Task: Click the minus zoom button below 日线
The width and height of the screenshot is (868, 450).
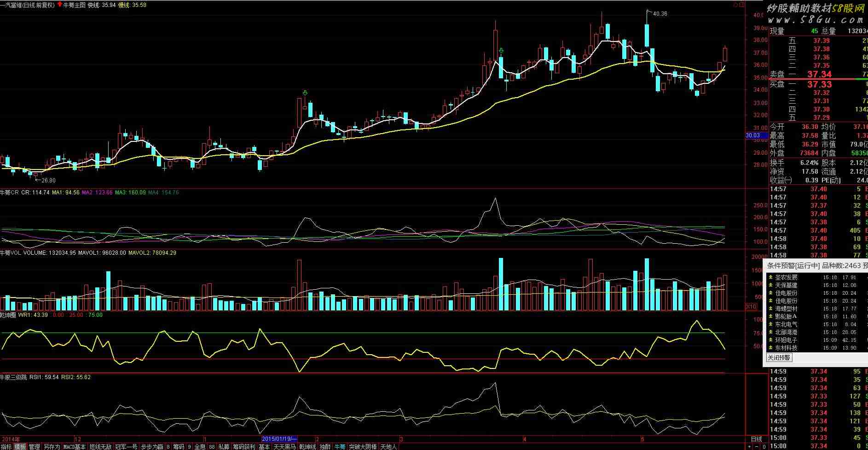Action: click(x=757, y=446)
